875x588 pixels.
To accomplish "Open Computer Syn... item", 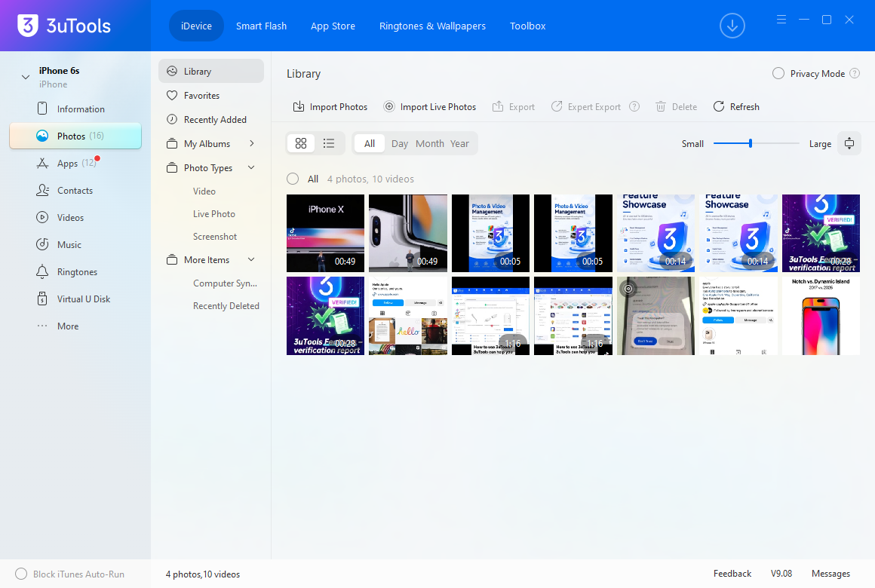I will click(x=225, y=283).
